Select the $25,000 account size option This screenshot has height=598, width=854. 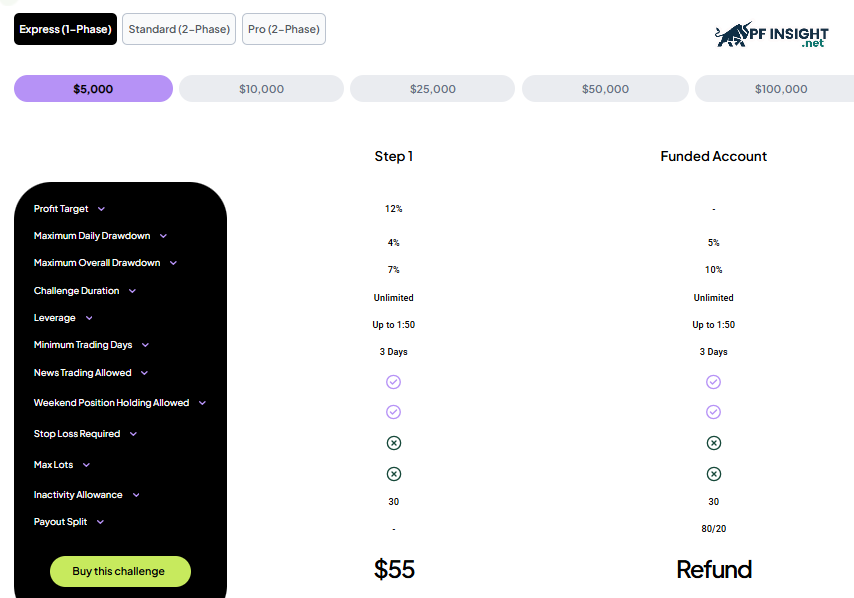tap(432, 89)
